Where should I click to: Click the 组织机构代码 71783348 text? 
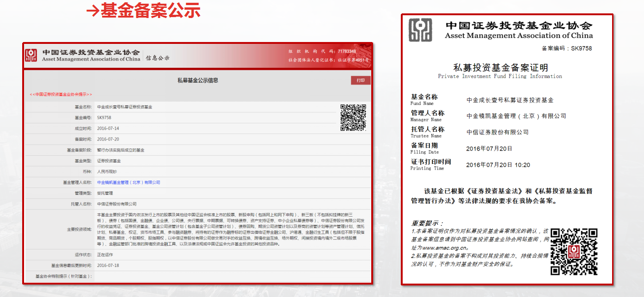coord(322,51)
